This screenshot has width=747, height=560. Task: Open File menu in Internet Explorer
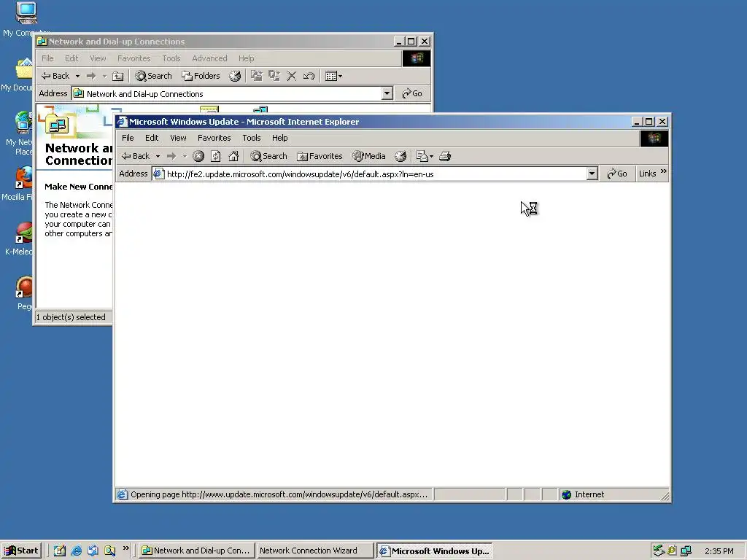(128, 138)
